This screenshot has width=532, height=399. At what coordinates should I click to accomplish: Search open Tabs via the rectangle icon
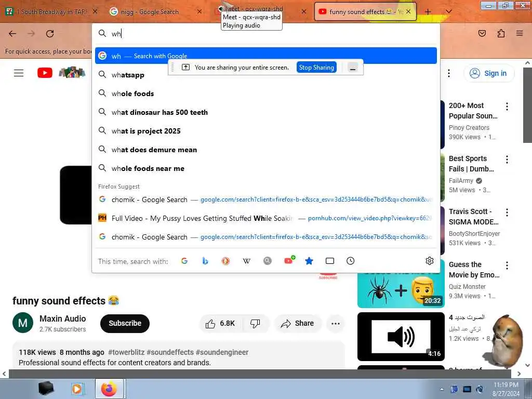[330, 261]
